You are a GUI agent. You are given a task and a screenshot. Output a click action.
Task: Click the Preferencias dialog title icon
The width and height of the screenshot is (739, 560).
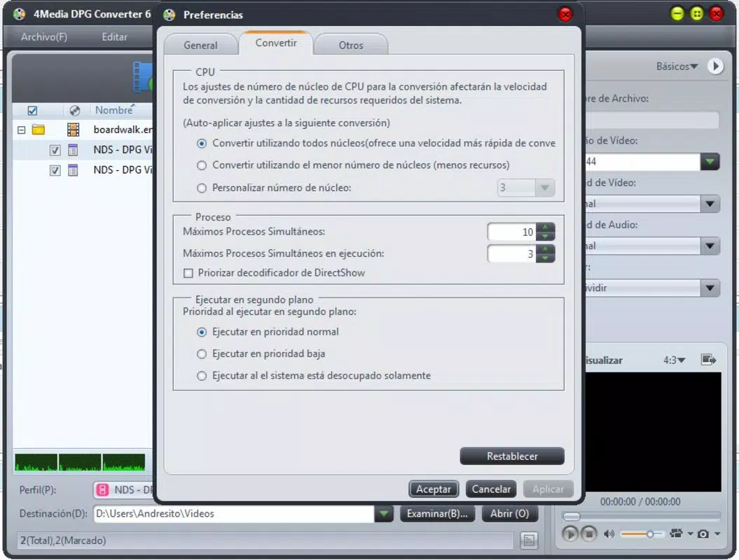click(x=170, y=15)
